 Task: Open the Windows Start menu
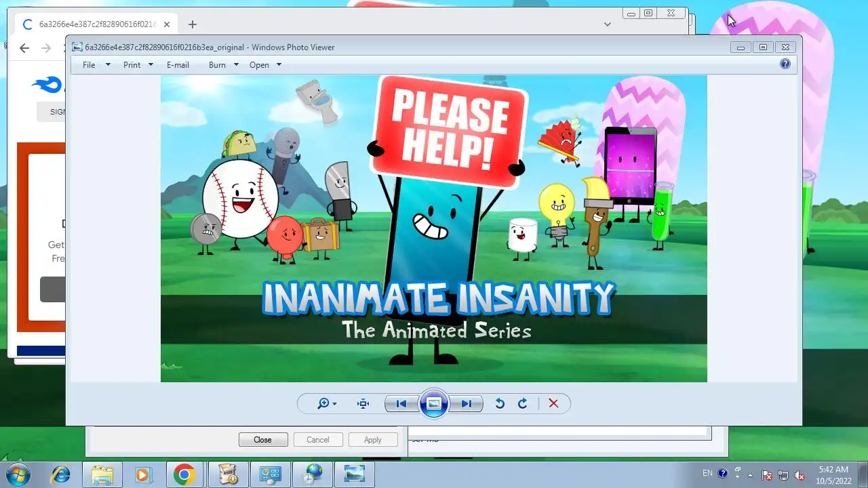point(18,474)
